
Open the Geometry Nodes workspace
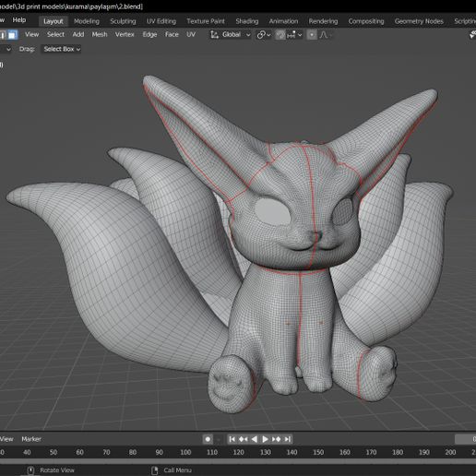(419, 21)
